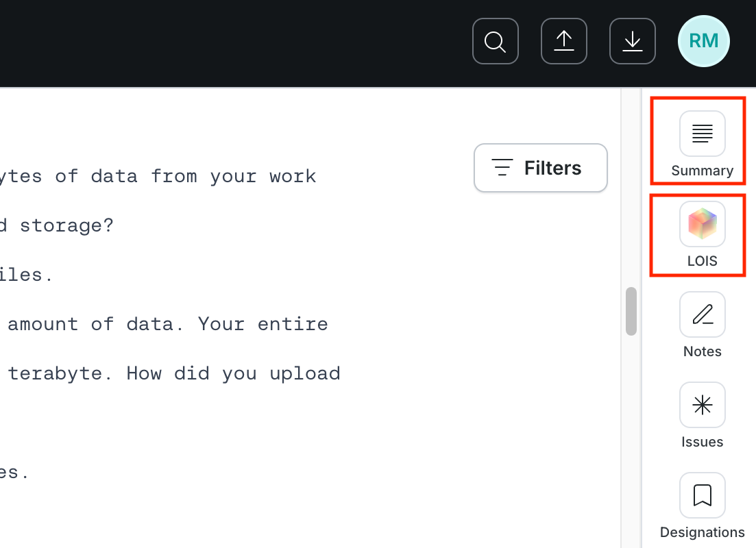Click the transcript vertical scrollbar thumb
Image resolution: width=756 pixels, height=548 pixels.
631,312
